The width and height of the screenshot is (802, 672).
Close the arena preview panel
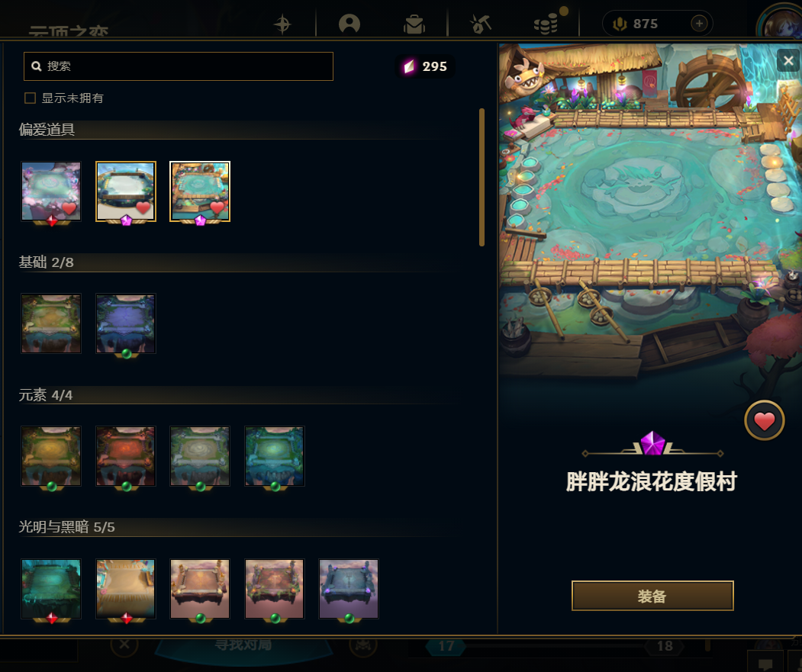pos(788,61)
